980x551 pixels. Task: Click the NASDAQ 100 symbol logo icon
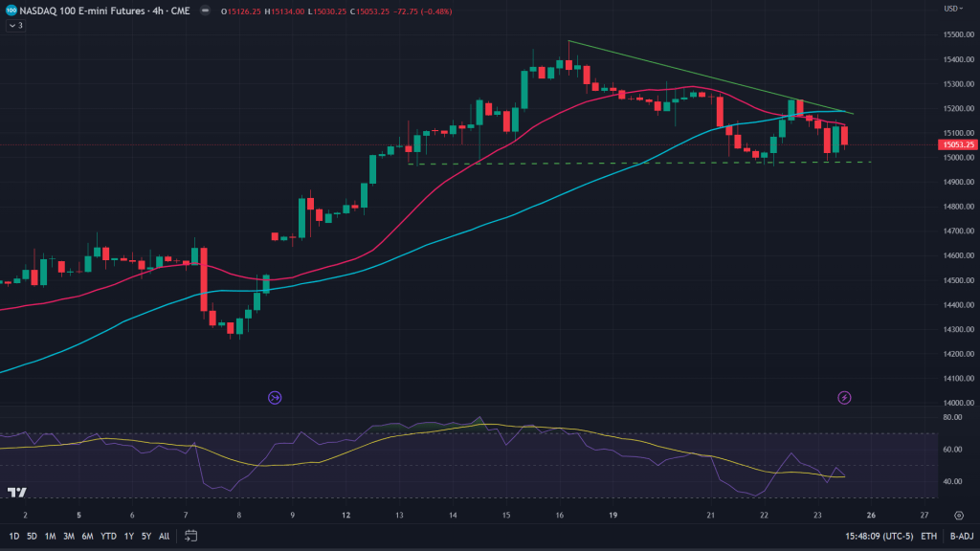pyautogui.click(x=11, y=11)
